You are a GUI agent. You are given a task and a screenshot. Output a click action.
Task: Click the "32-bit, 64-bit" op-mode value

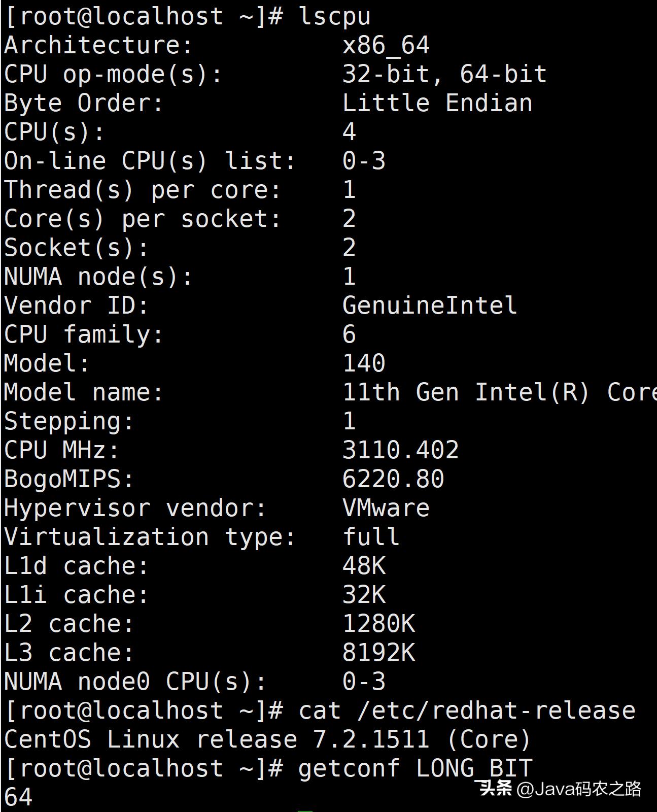pyautogui.click(x=444, y=74)
